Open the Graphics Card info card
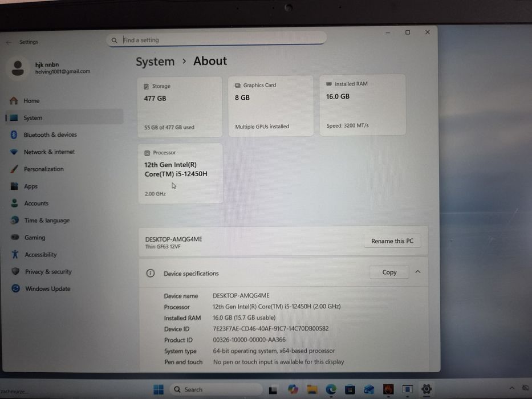532x399 pixels. 271,106
